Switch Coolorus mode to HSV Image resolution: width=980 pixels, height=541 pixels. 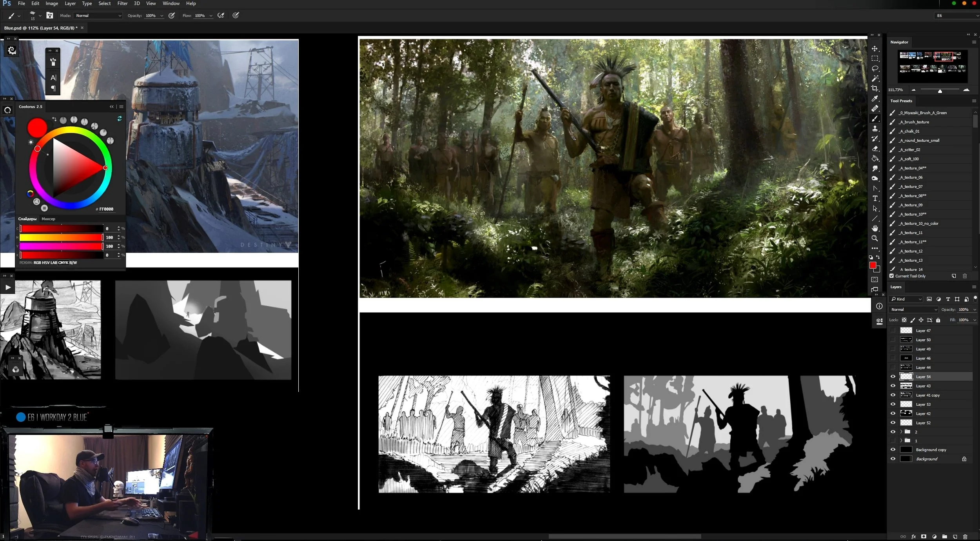coord(45,263)
